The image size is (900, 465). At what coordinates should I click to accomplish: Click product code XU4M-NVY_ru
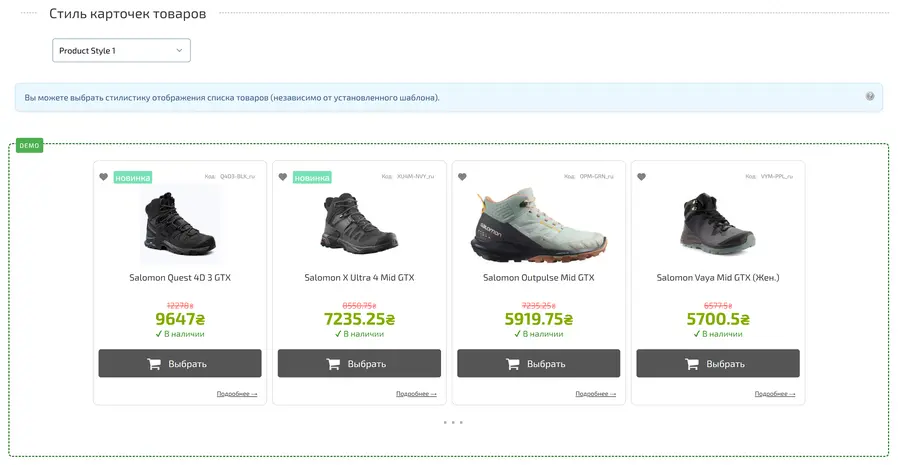tap(416, 176)
